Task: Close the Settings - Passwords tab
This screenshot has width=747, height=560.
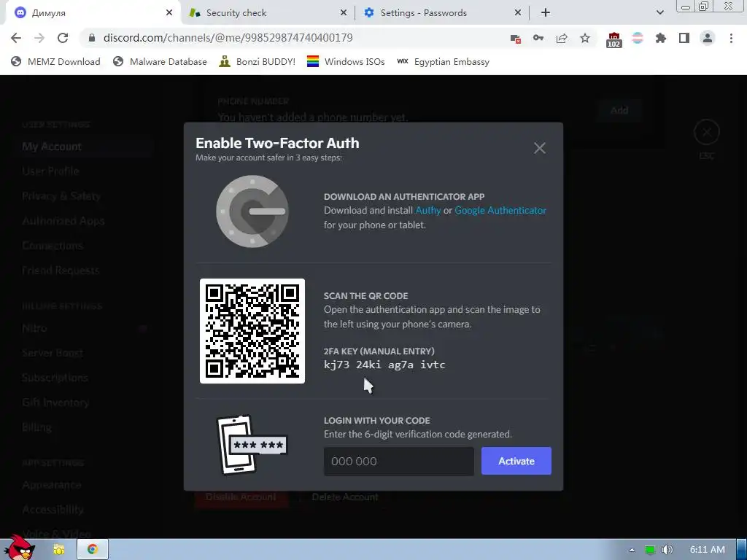Action: pyautogui.click(x=518, y=13)
